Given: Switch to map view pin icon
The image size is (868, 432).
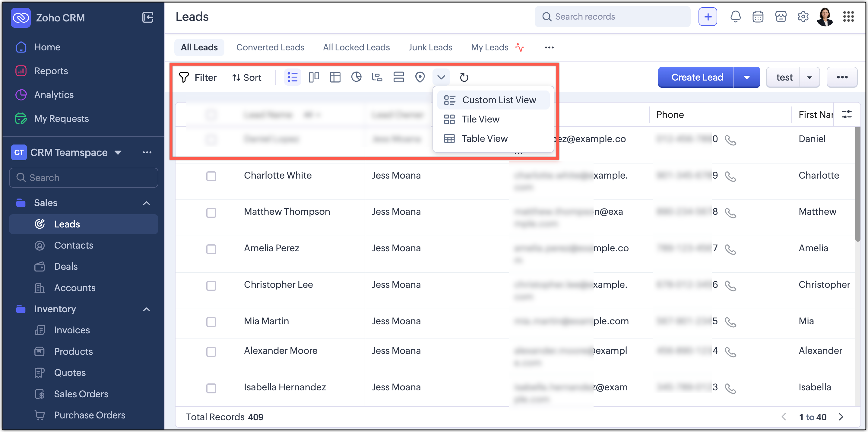Looking at the screenshot, I should pyautogui.click(x=420, y=77).
